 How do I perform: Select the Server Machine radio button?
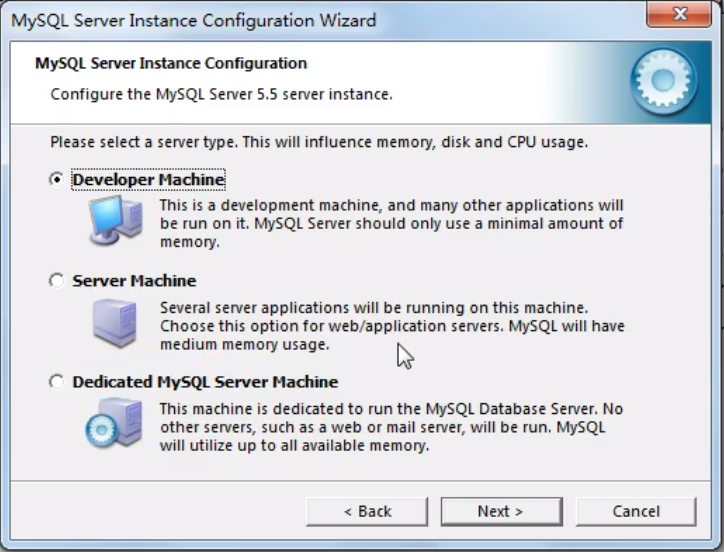[x=56, y=280]
